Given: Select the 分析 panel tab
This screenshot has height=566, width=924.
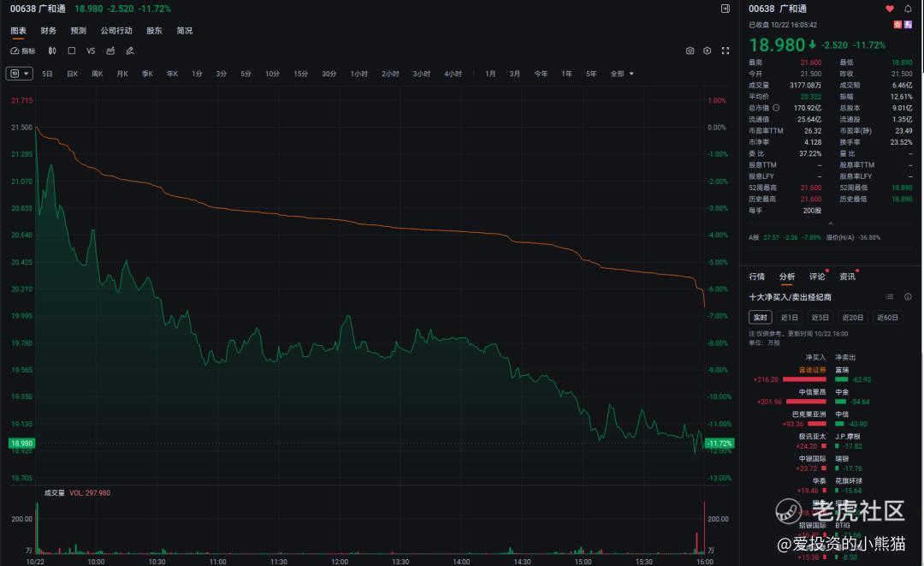Looking at the screenshot, I should pyautogui.click(x=787, y=277).
